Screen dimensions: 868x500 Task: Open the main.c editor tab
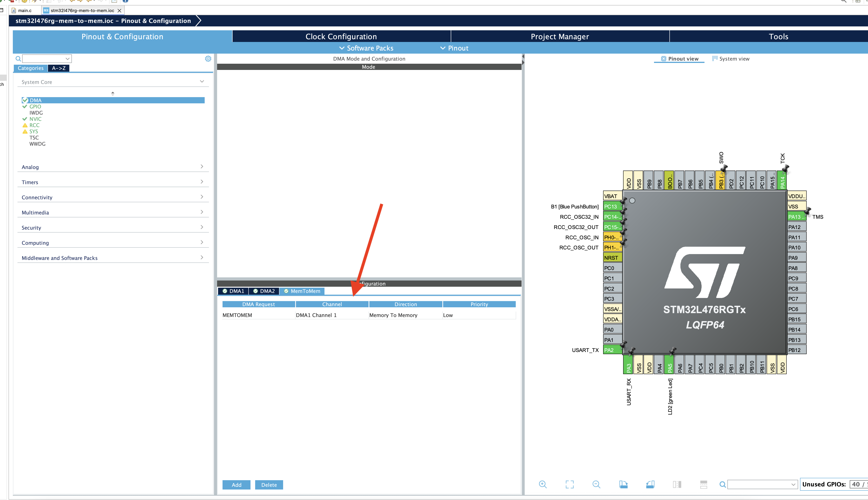[x=25, y=11]
